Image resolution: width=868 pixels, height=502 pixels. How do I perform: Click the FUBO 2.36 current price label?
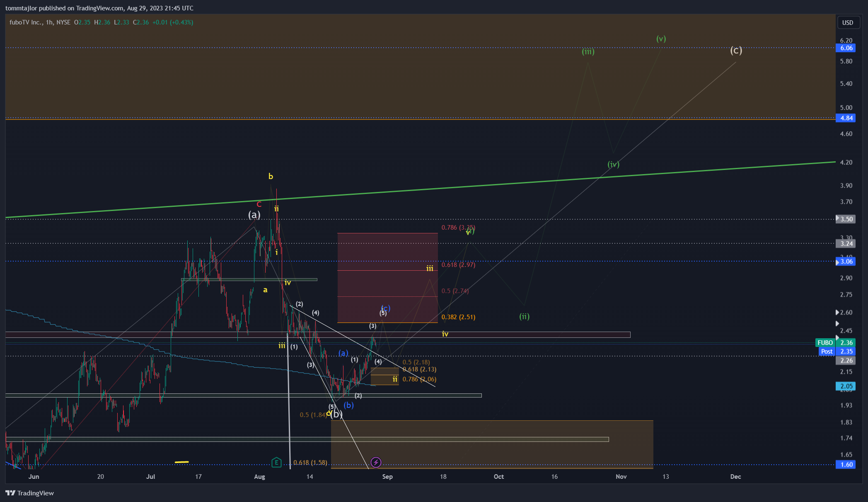click(835, 342)
